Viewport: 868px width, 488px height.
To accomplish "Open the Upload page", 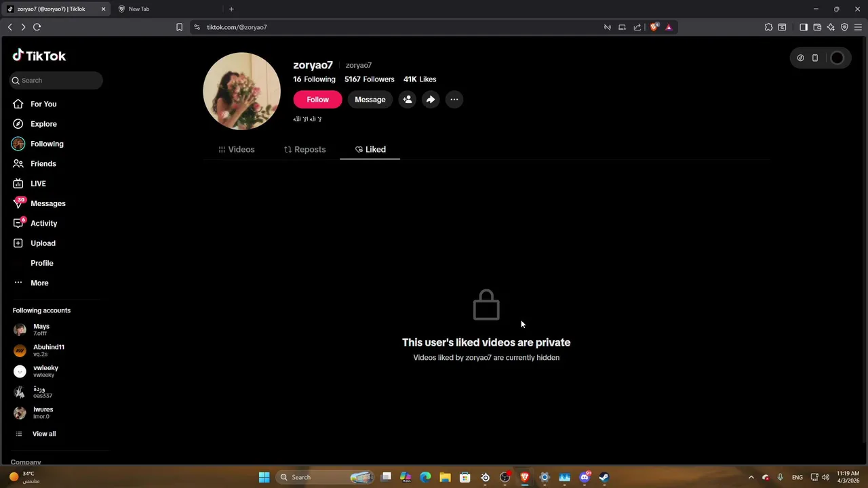I will point(35,243).
